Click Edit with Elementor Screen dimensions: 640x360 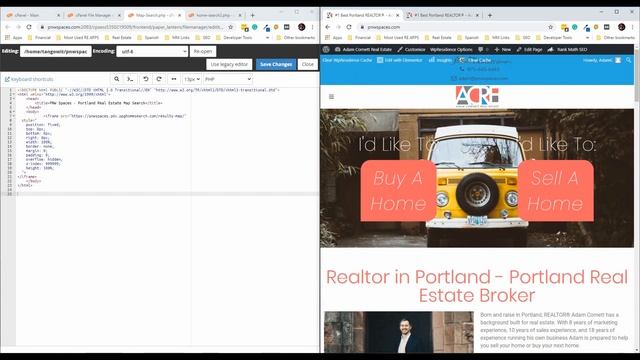(x=400, y=60)
